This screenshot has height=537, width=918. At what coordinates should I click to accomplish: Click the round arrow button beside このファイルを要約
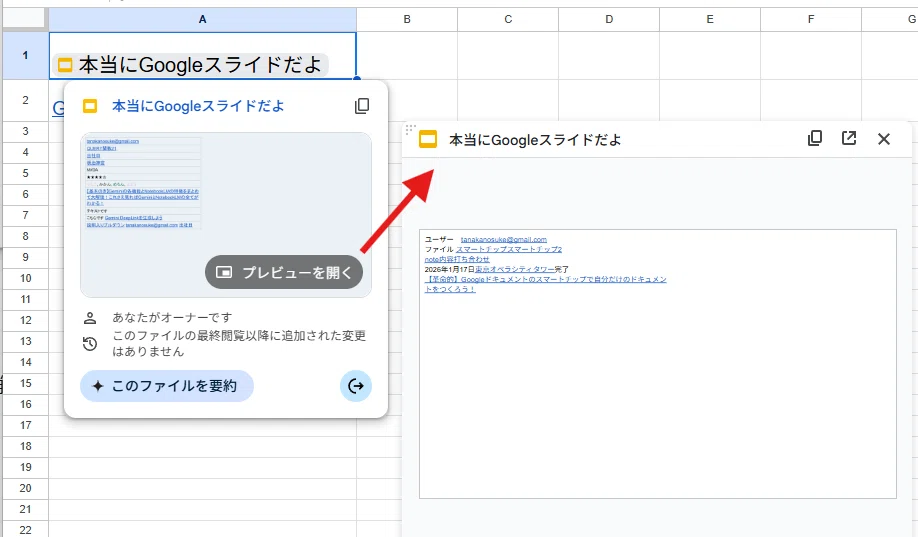(x=356, y=386)
